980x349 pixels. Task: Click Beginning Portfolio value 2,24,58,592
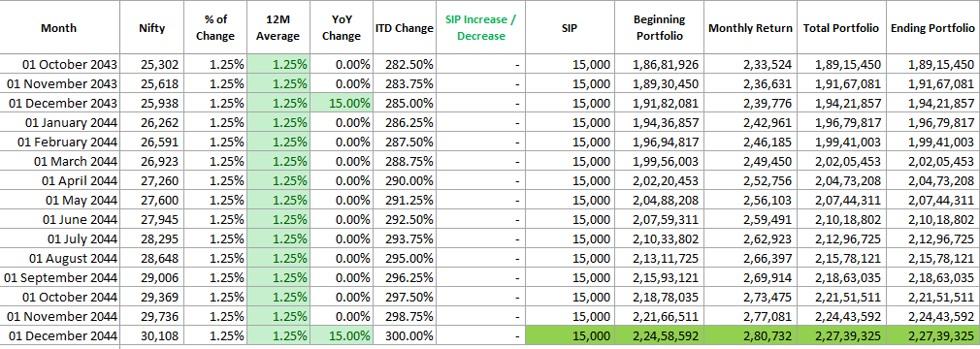pyautogui.click(x=660, y=335)
